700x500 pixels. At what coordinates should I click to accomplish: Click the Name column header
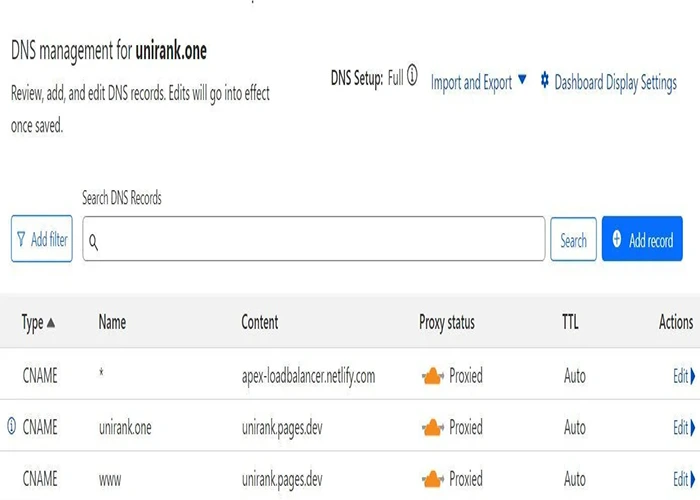pos(112,322)
